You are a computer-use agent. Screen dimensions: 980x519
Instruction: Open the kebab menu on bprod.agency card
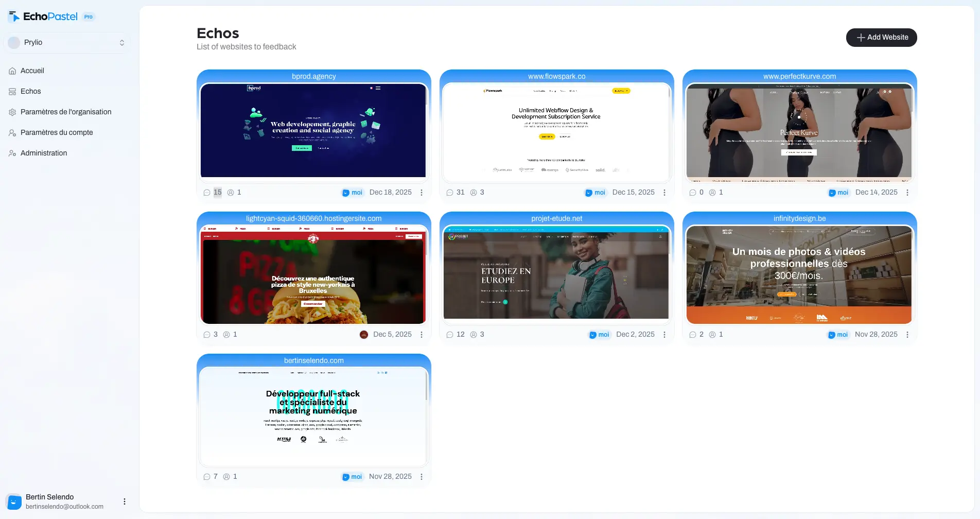(x=422, y=192)
